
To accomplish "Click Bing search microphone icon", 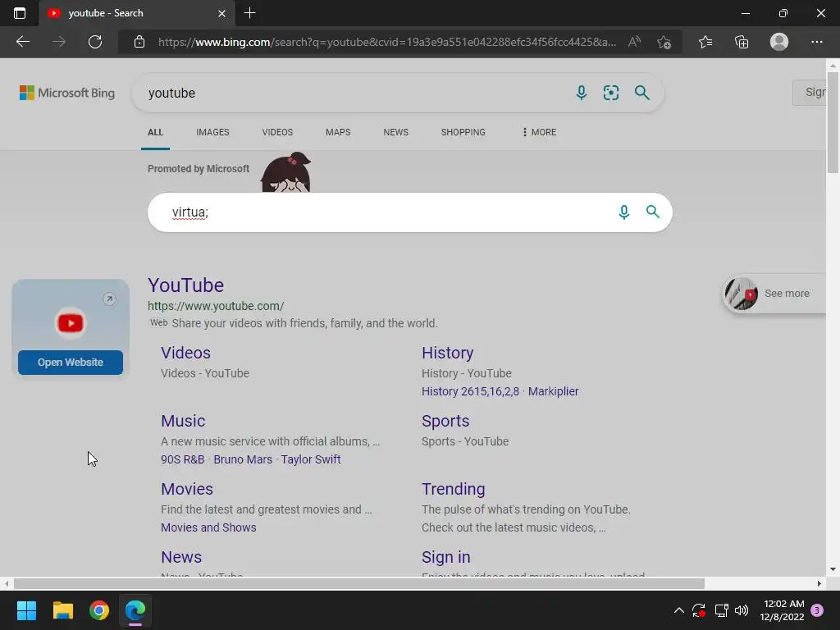I will click(582, 93).
